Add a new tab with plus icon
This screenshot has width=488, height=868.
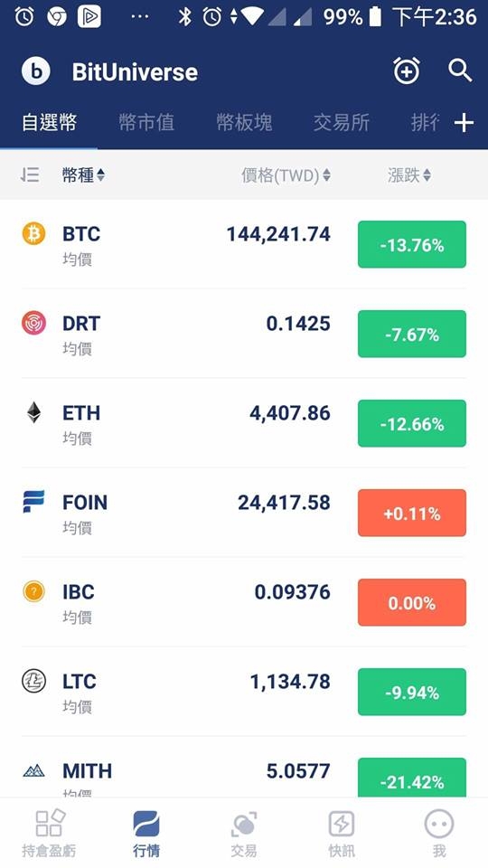(x=464, y=123)
